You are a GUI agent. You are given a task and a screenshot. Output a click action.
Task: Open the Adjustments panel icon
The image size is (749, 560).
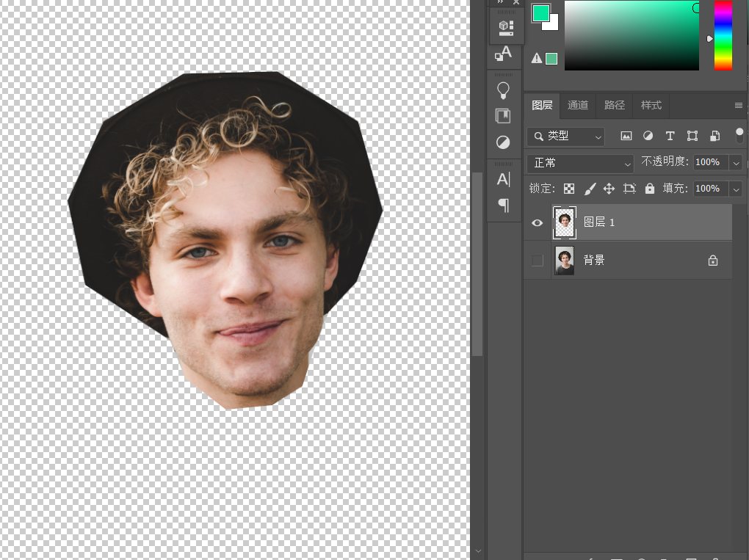(503, 142)
